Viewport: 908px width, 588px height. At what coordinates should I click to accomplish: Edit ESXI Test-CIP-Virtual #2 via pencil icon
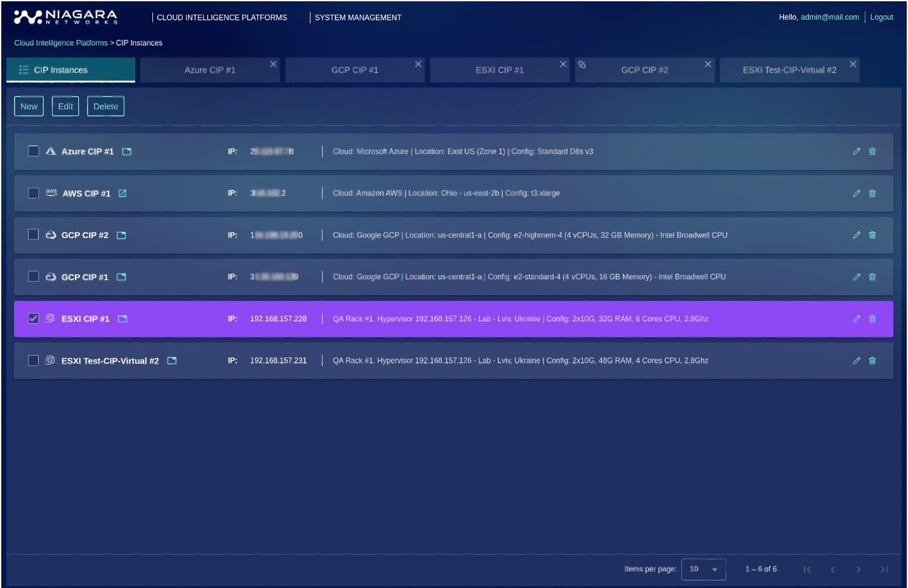[x=857, y=361]
